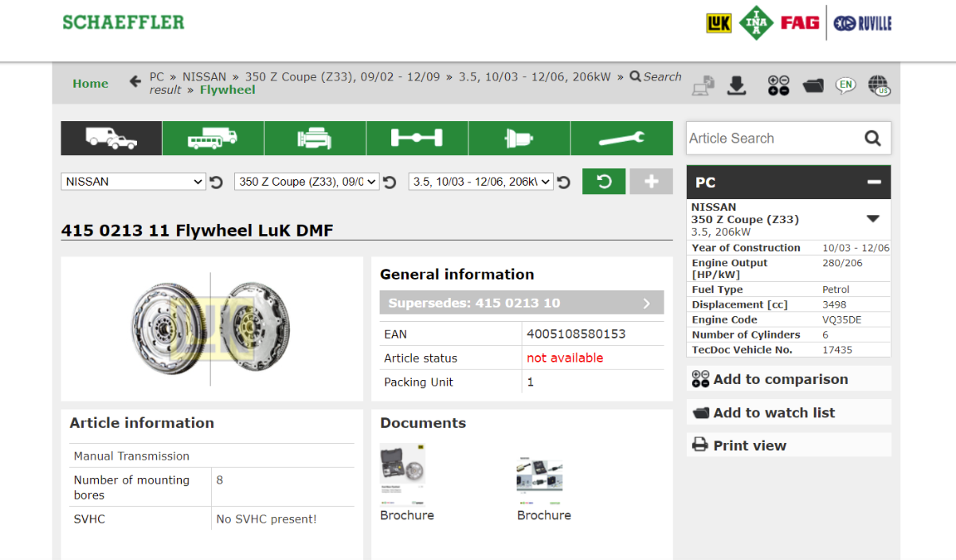Screen dimensions: 956x560
Task: Open the NISSAN manufacturer dropdown
Action: 133,182
